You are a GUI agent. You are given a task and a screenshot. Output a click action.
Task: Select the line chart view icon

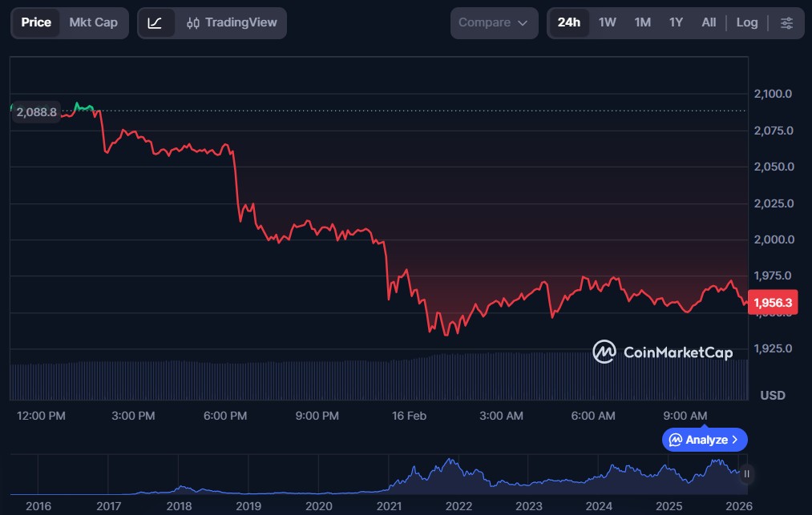pyautogui.click(x=156, y=23)
